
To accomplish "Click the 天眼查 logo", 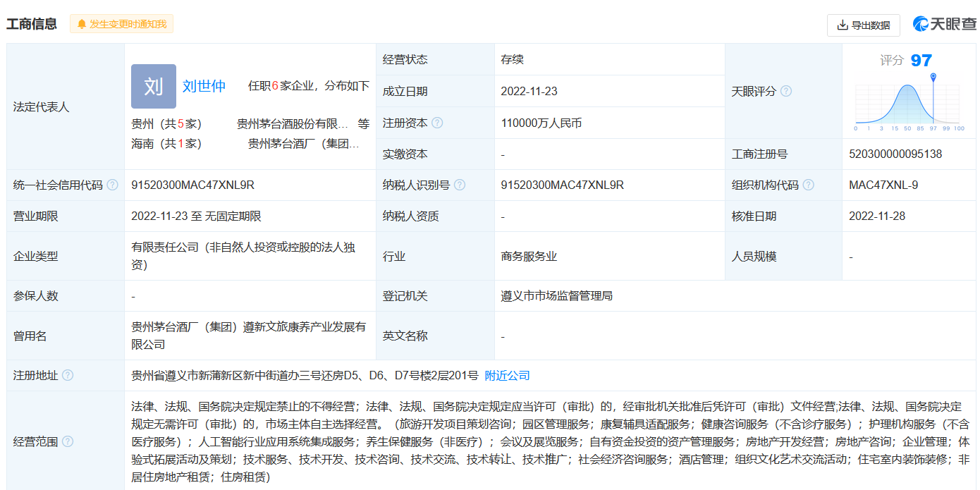I will pos(944,24).
